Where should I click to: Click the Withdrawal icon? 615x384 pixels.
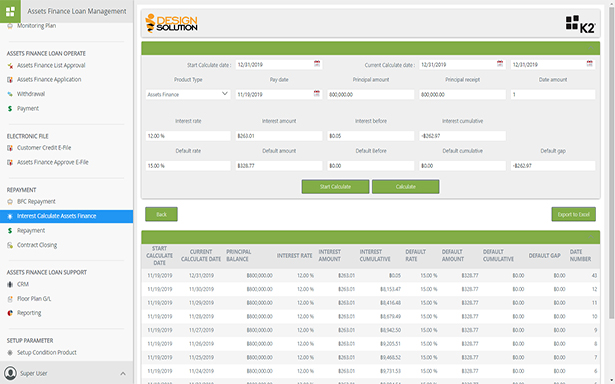10,94
